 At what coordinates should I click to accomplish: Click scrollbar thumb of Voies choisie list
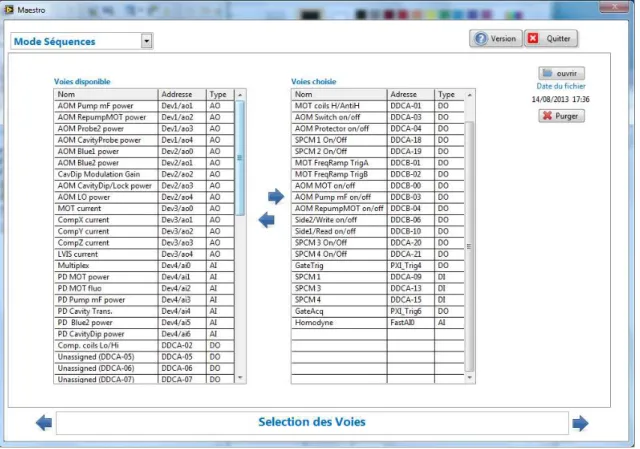469,246
